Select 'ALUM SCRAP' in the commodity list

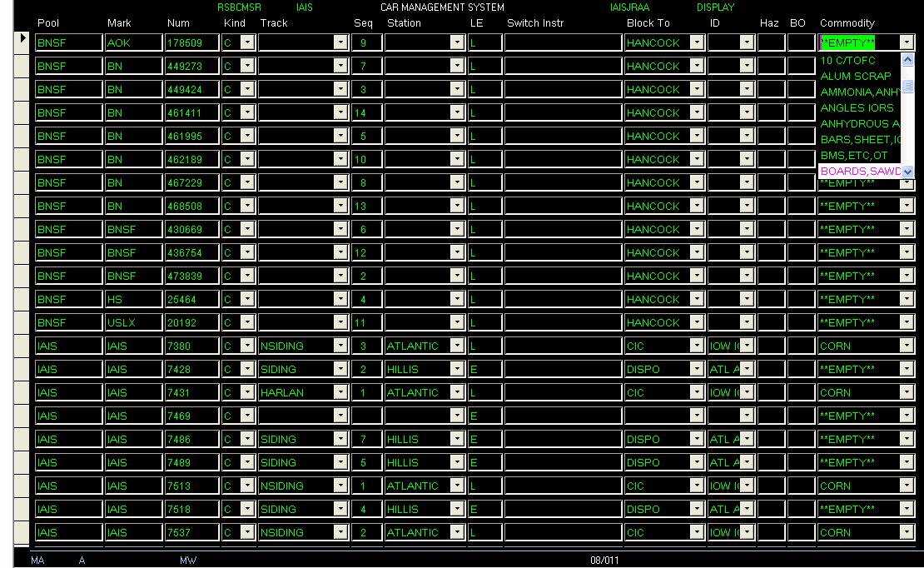click(859, 76)
